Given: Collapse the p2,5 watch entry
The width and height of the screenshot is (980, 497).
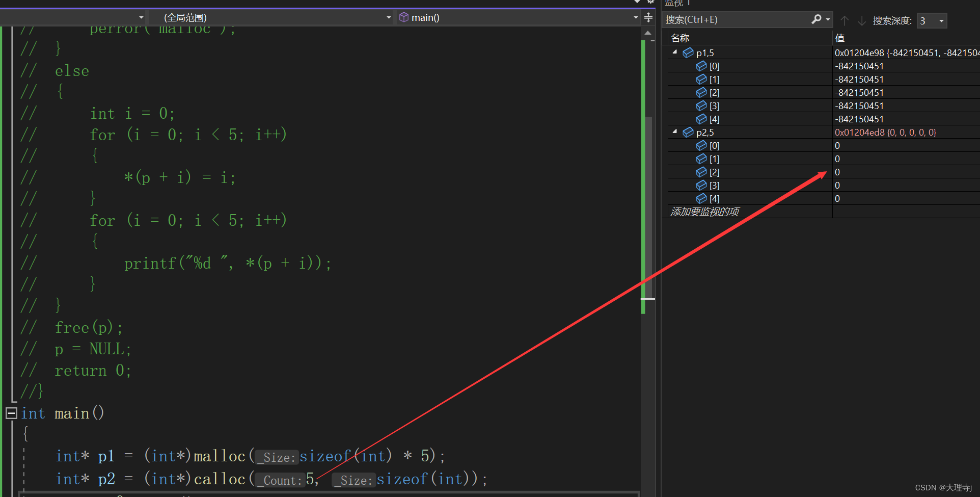Looking at the screenshot, I should point(675,132).
